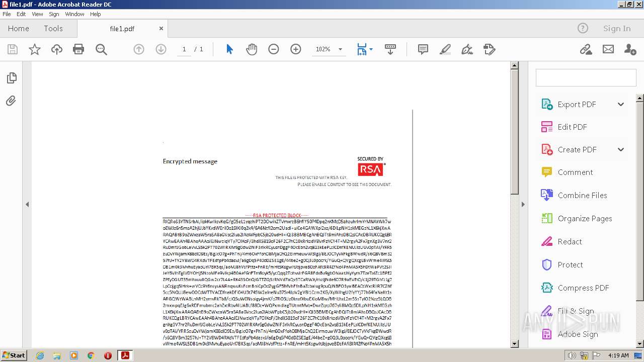Switch to the Tools tab
This screenshot has width=644, height=362.
pos(53,29)
